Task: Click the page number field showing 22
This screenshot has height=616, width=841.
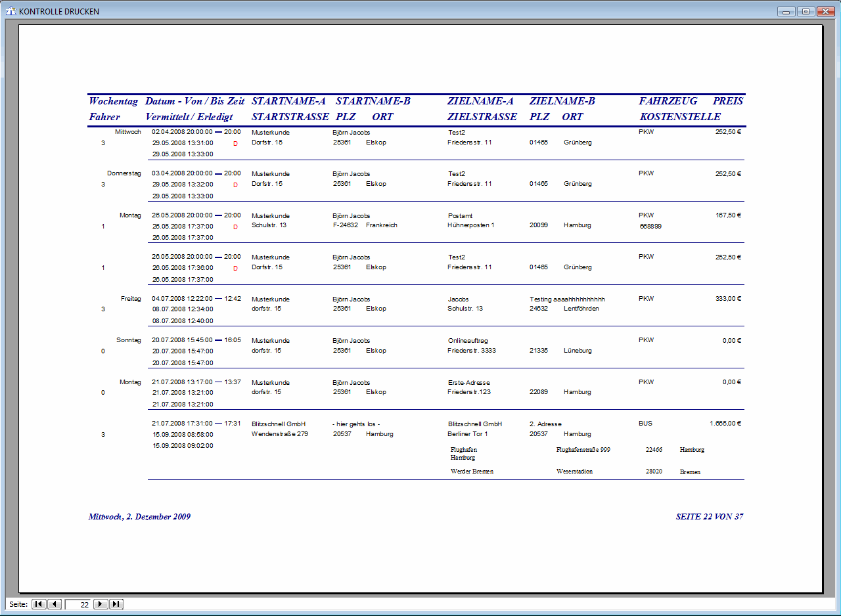Action: (79, 604)
